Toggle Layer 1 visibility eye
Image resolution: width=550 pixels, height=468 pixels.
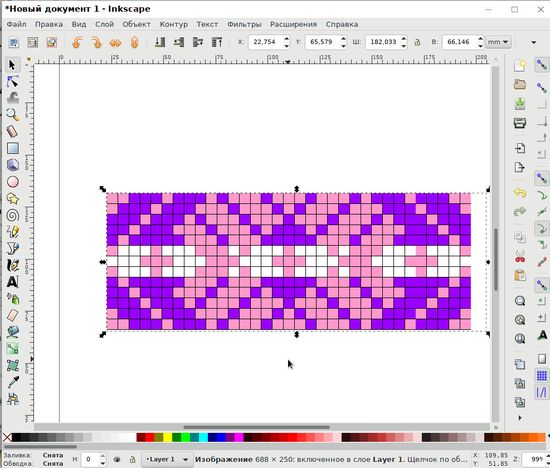[x=117, y=459]
